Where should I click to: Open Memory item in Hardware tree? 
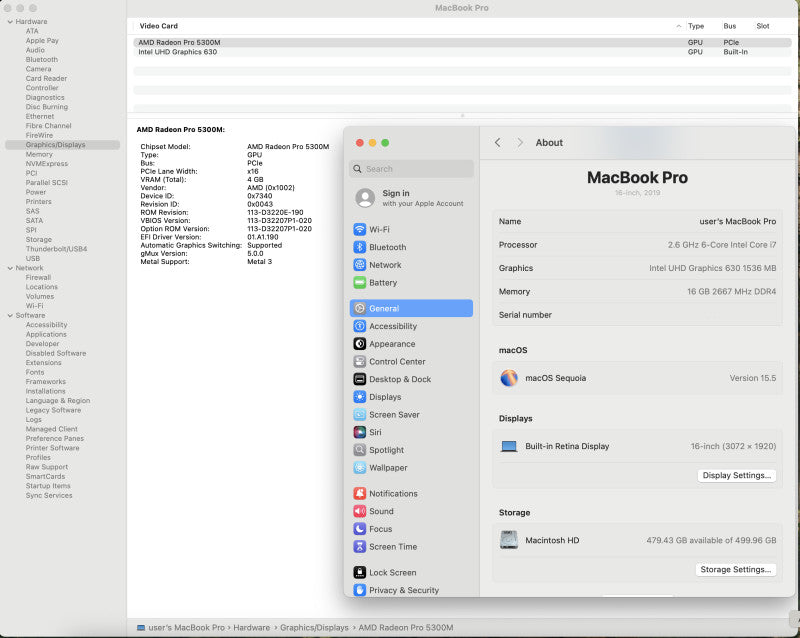click(39, 154)
